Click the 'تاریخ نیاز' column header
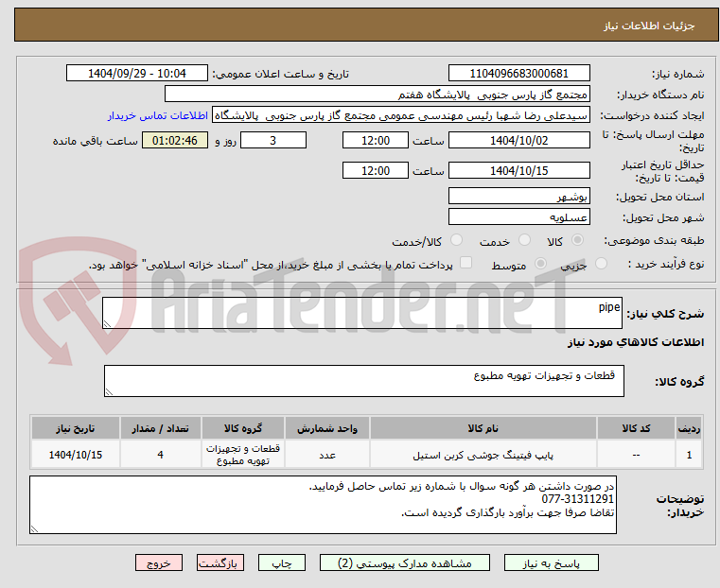This screenshot has width=720, height=588. point(76,428)
